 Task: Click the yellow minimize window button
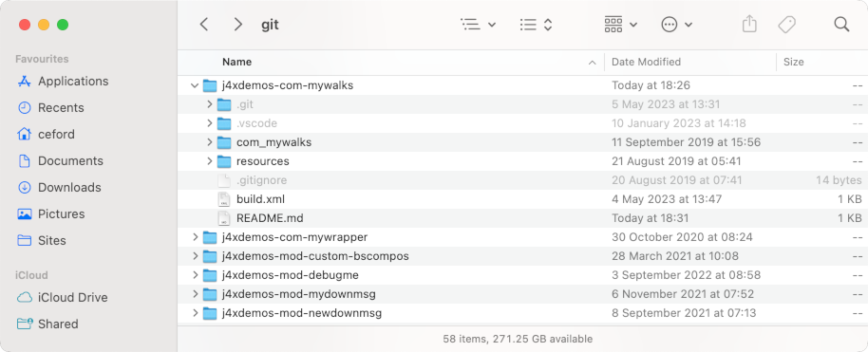tap(44, 25)
